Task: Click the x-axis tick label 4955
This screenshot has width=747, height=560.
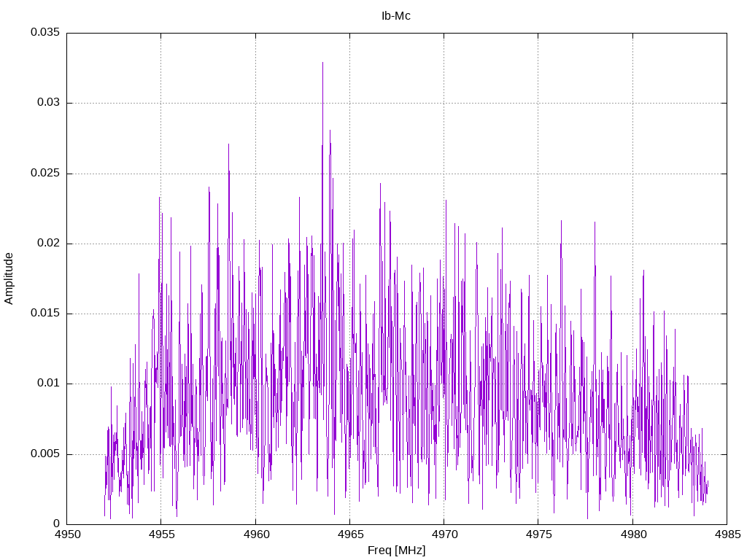Action: coord(161,534)
